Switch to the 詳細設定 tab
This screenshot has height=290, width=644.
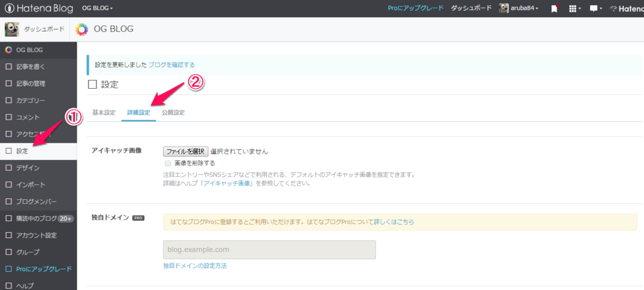point(138,113)
